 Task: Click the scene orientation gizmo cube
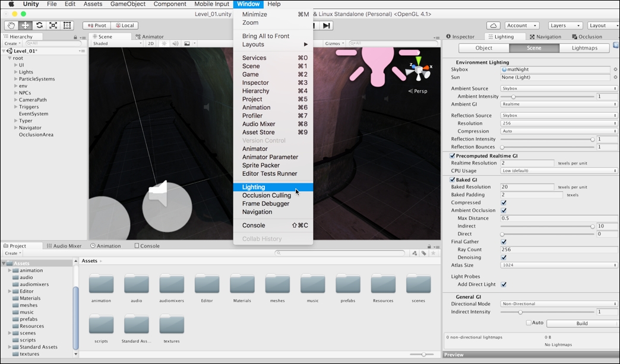tap(418, 71)
